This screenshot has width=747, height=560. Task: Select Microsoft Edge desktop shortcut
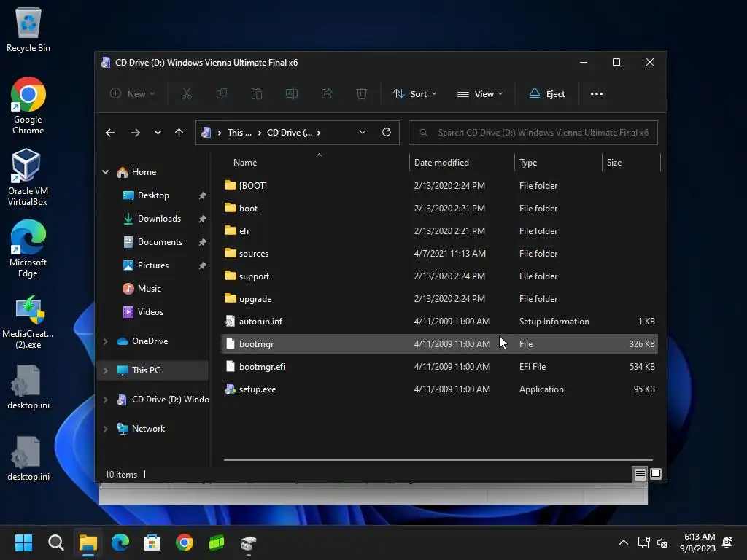(x=28, y=249)
